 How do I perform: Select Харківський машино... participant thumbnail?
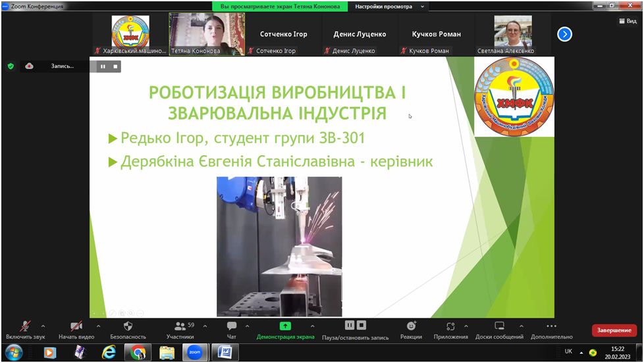point(130,34)
